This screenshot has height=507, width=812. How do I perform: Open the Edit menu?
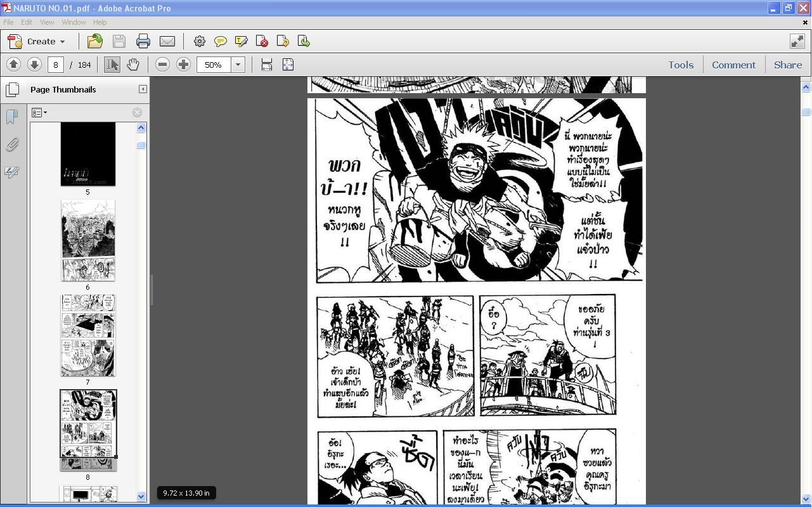27,22
